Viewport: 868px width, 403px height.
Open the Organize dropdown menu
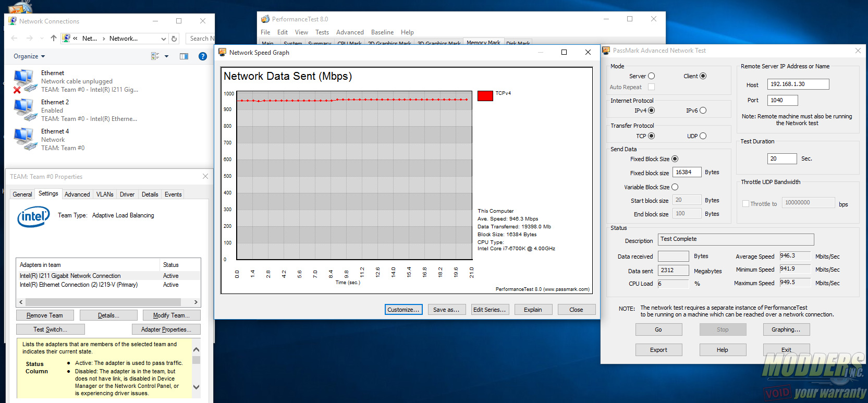29,56
